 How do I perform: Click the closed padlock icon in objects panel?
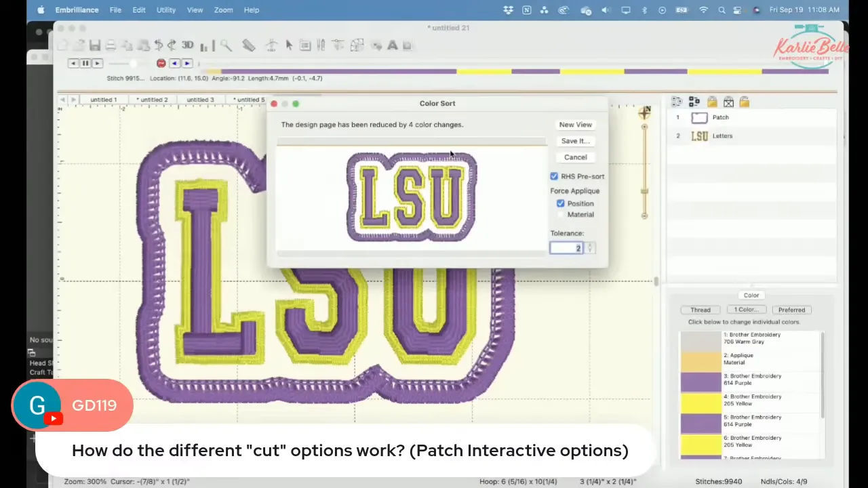(711, 102)
